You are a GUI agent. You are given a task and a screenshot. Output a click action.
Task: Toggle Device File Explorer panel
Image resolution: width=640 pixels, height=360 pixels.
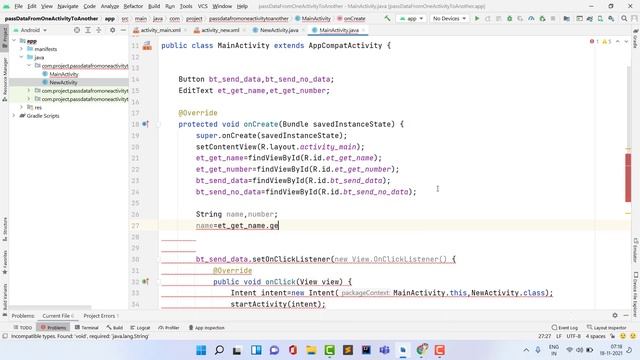point(636,294)
